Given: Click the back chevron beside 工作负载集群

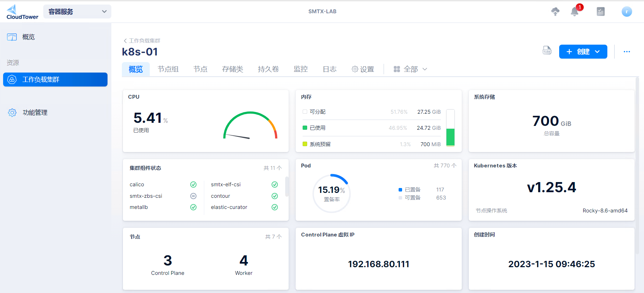Looking at the screenshot, I should 125,41.
